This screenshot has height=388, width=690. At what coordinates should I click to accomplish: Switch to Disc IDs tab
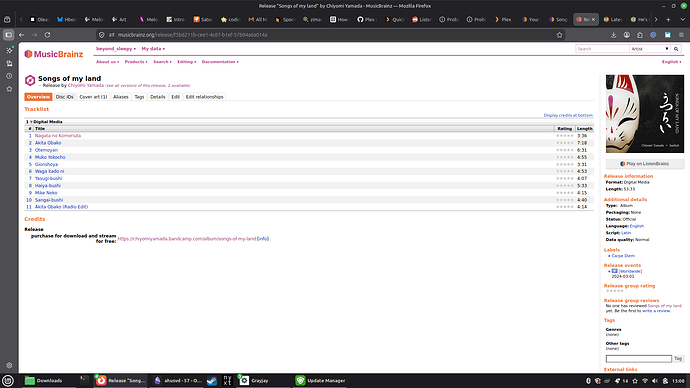coord(65,97)
